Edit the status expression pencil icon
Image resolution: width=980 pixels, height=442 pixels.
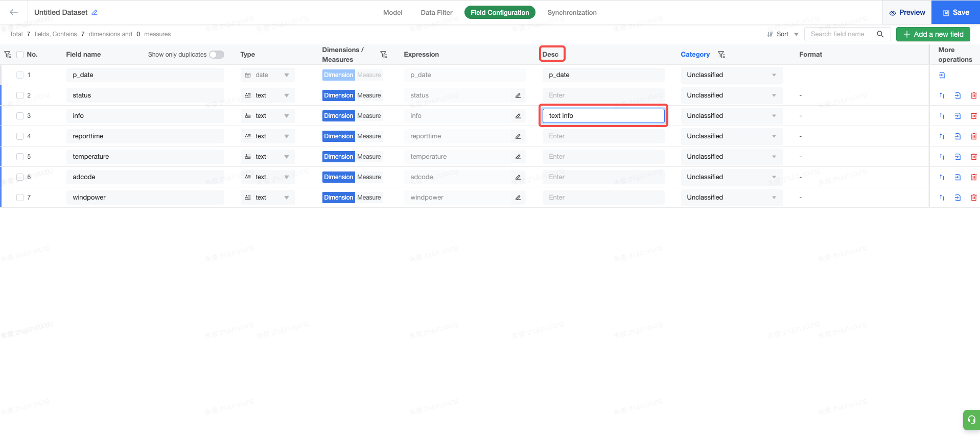pos(518,95)
